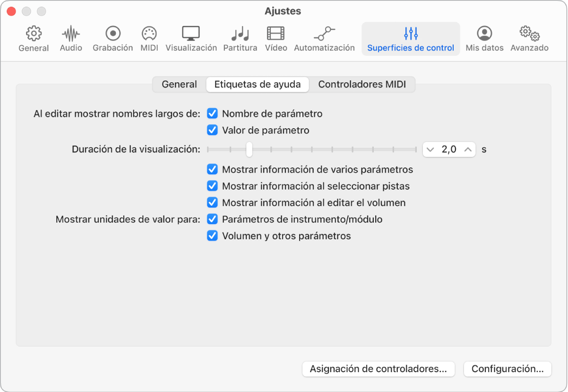Open the Visualización display settings pane
The width and height of the screenshot is (568, 392).
coord(191,39)
